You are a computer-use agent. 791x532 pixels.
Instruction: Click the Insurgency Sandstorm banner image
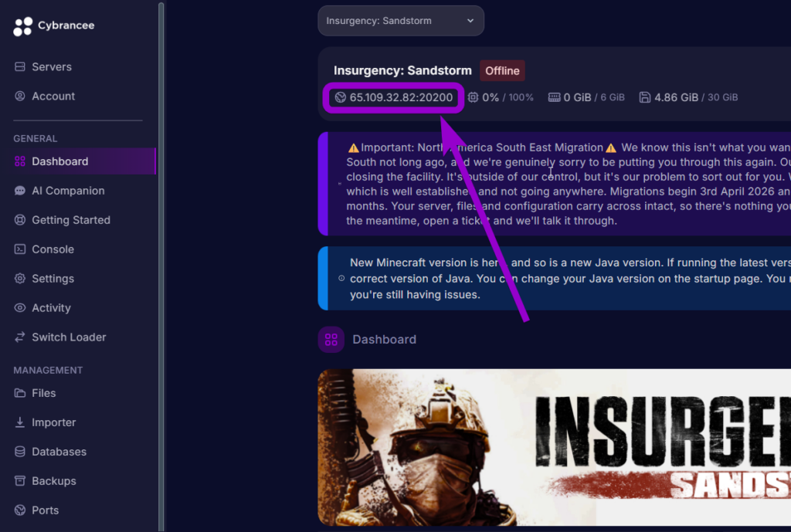click(x=555, y=447)
